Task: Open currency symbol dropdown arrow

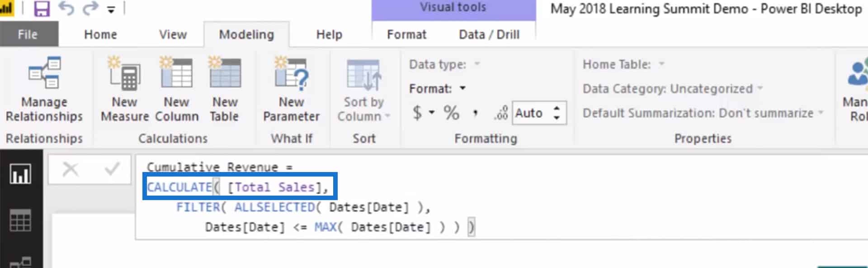Action: tap(432, 112)
